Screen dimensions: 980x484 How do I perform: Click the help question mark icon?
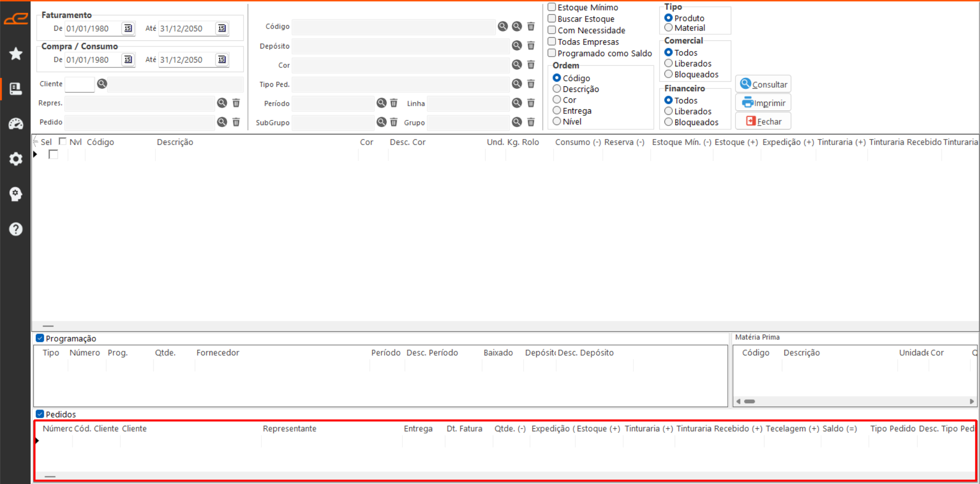pos(16,229)
